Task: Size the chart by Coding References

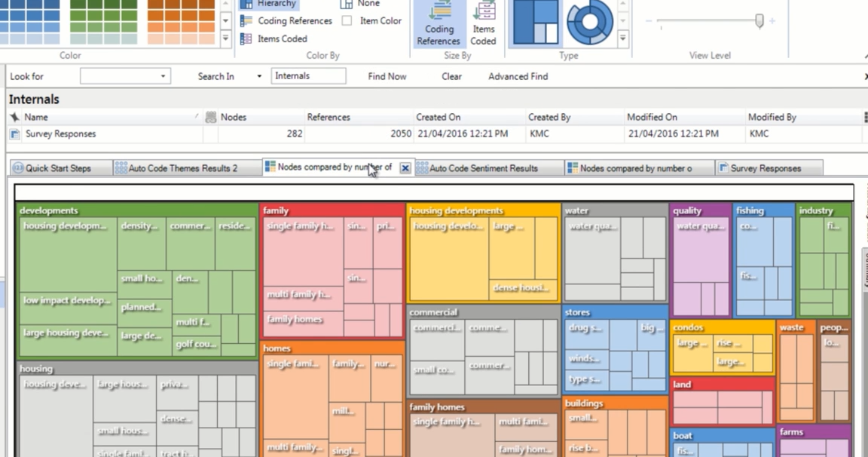Action: (439, 23)
